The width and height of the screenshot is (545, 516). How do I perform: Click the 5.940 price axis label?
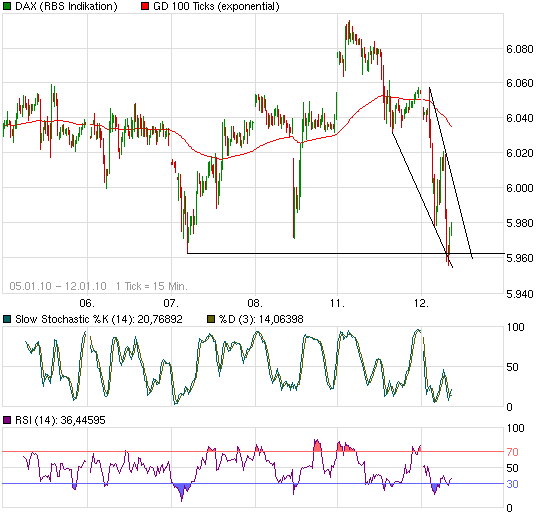(520, 294)
